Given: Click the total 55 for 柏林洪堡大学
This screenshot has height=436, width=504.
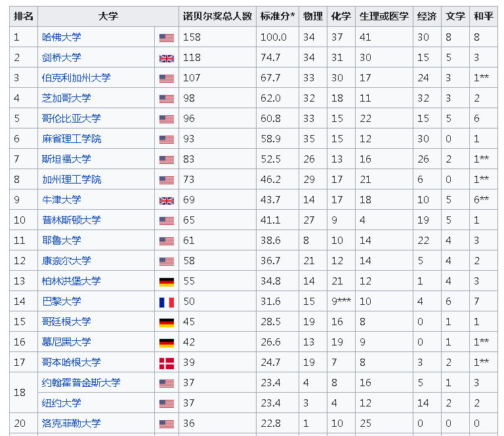Looking at the screenshot, I should (x=189, y=281).
